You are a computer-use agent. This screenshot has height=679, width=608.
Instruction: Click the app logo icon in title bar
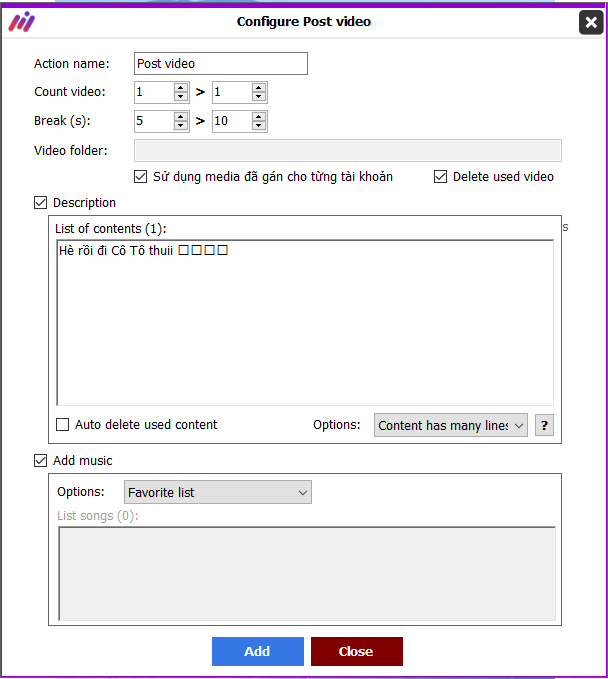(22, 22)
